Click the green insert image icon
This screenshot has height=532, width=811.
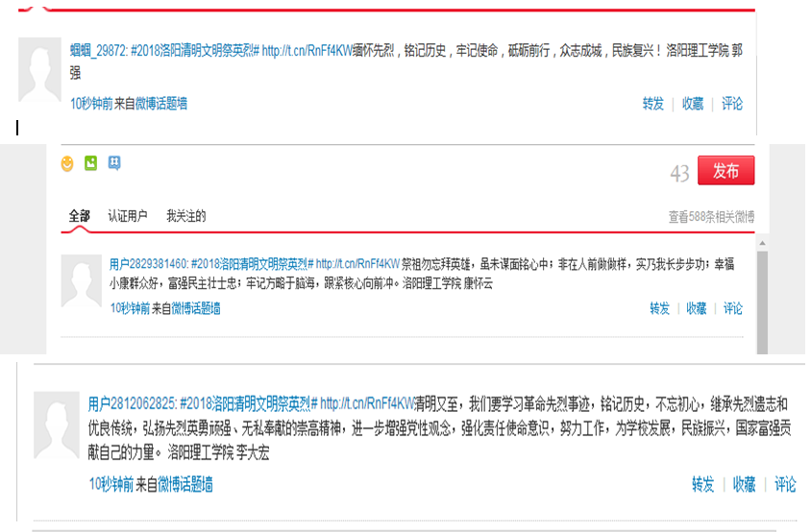point(90,164)
